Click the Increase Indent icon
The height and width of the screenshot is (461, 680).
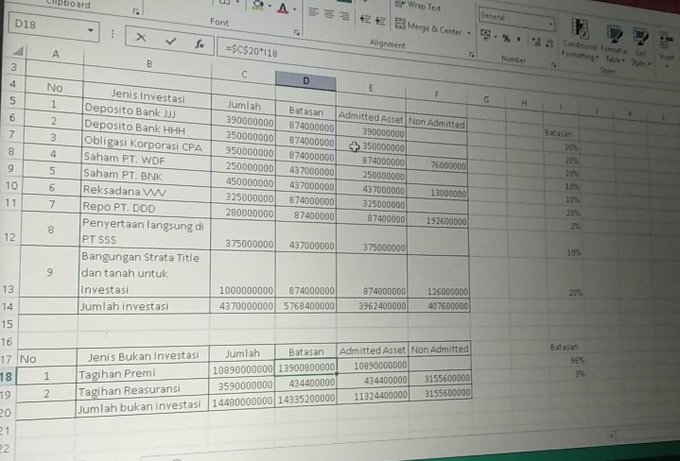pyautogui.click(x=380, y=21)
